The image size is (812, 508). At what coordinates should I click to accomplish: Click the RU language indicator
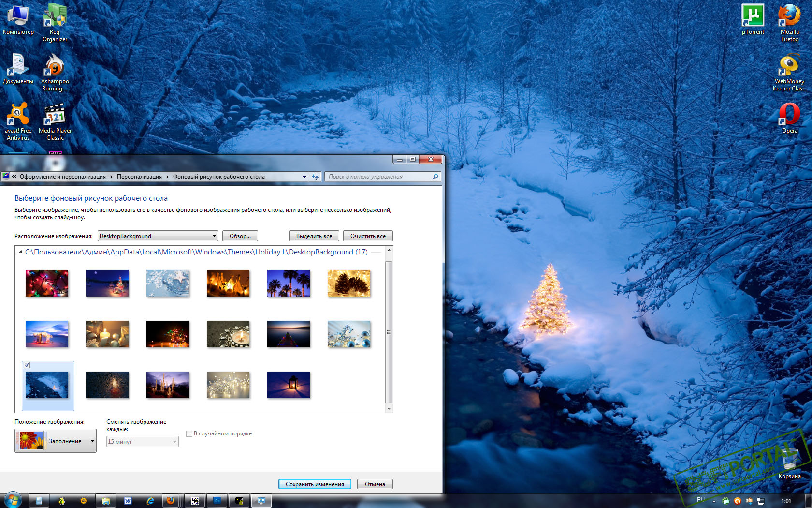click(700, 500)
